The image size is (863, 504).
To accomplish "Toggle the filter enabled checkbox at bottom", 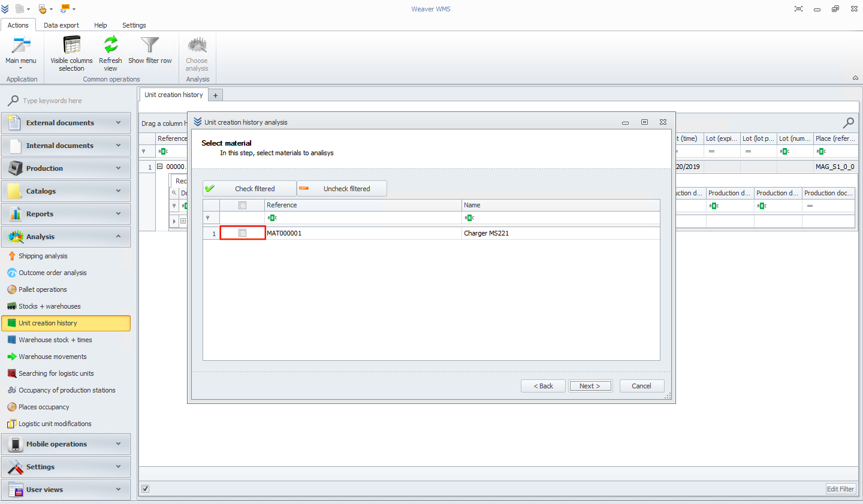I will pyautogui.click(x=145, y=488).
